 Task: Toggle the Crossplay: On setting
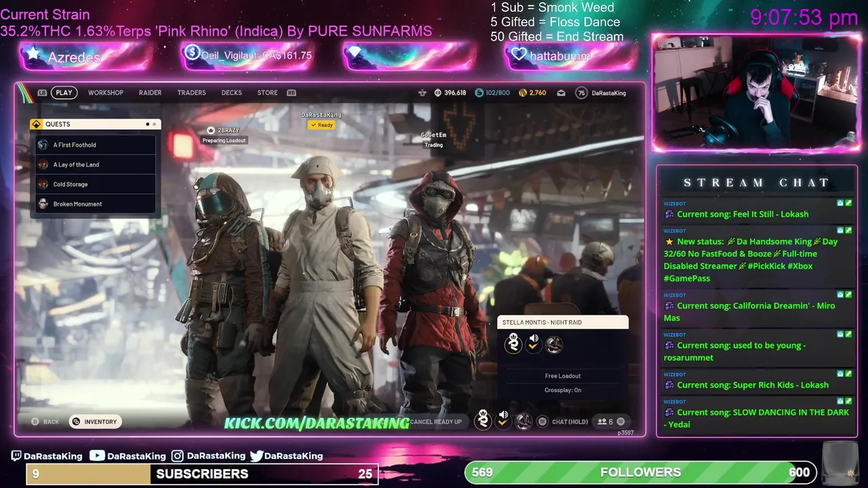pos(563,390)
